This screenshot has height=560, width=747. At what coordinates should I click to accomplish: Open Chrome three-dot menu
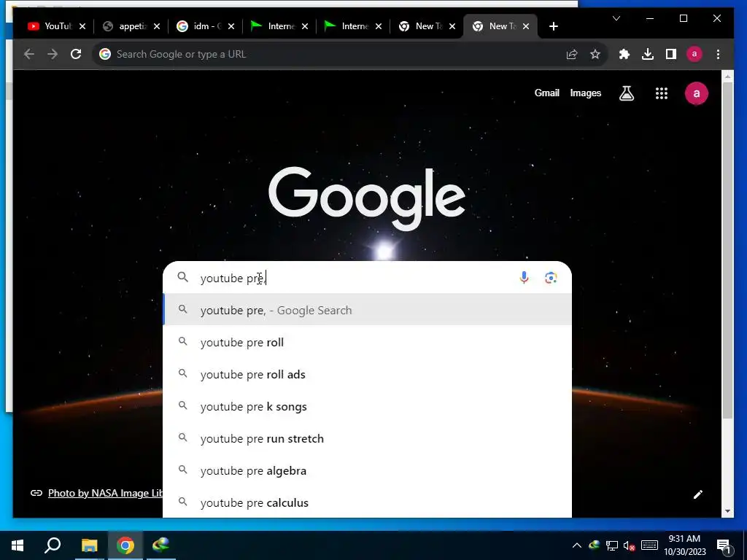[718, 54]
